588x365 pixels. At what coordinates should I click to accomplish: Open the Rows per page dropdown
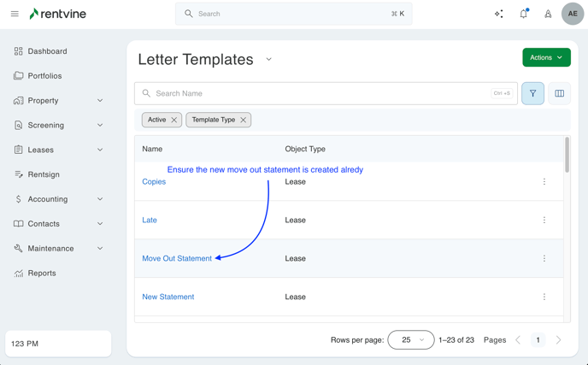(410, 339)
